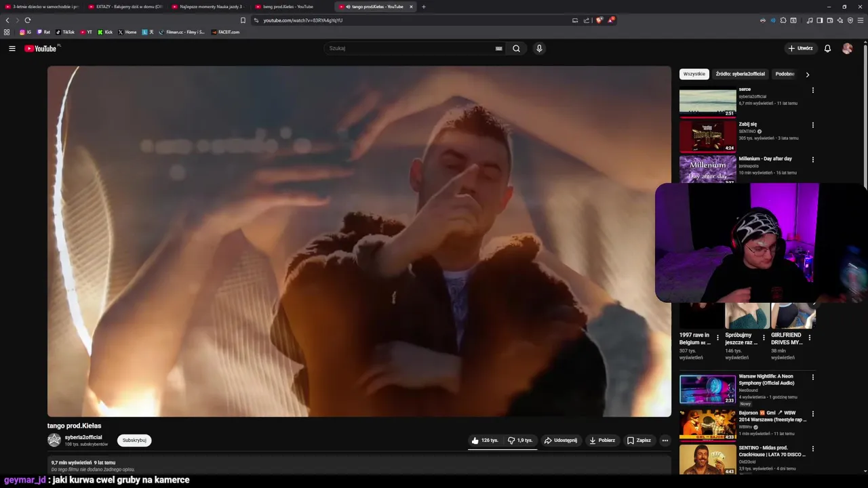Open the music note playlist icon
This screenshot has width=868, height=488.
click(810, 20)
